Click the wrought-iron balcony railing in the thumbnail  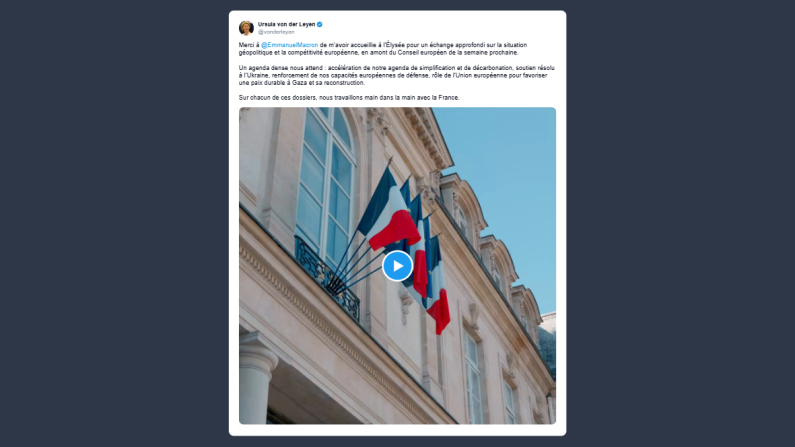(x=327, y=278)
